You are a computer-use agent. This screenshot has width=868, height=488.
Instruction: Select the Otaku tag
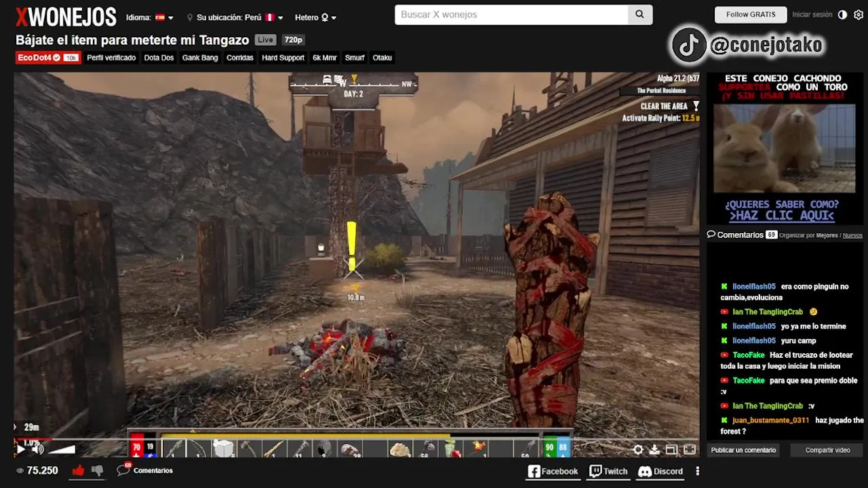click(x=382, y=58)
